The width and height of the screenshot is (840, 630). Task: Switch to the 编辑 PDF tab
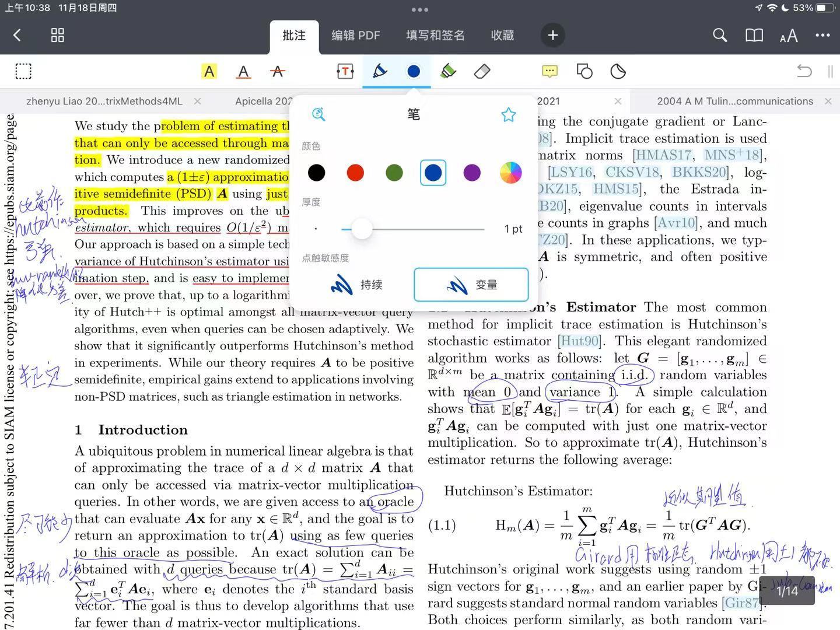(x=356, y=36)
